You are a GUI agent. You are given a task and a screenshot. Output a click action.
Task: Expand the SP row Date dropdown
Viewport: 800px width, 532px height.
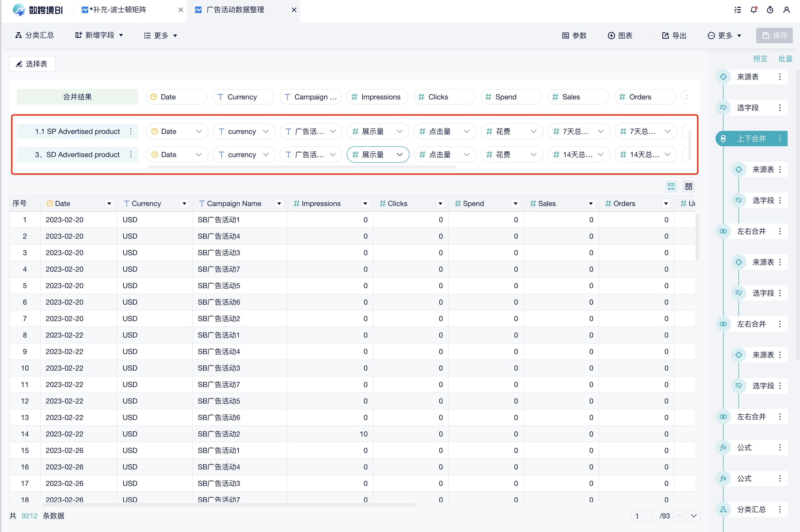click(x=199, y=131)
